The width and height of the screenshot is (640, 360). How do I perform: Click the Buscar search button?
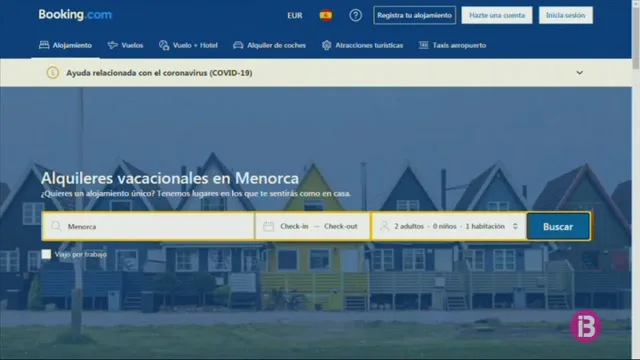(x=558, y=227)
